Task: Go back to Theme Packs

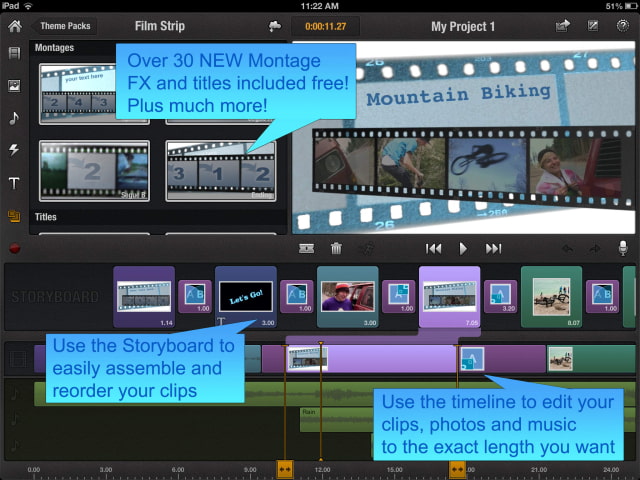Action: click(64, 26)
